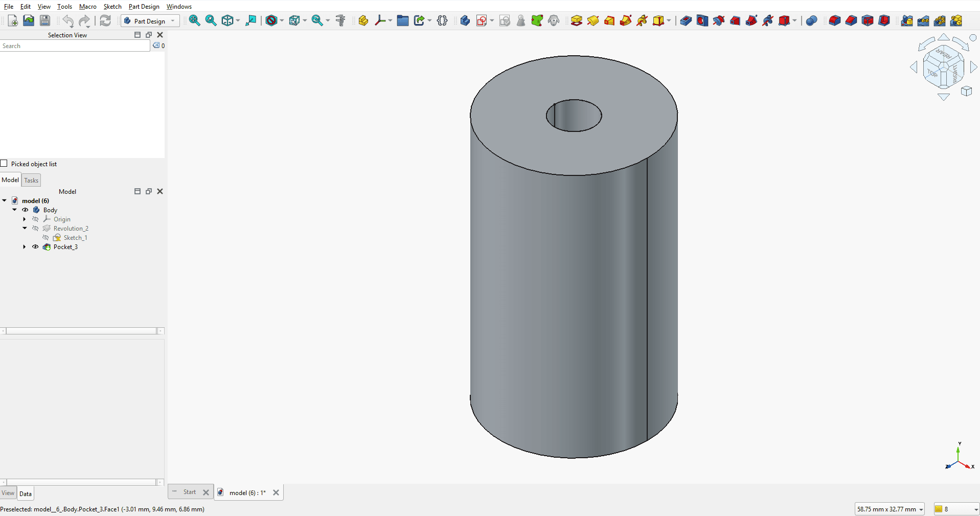Image resolution: width=980 pixels, height=516 pixels.
Task: Collapse the Revolution_2 tree node
Action: pyautogui.click(x=25, y=228)
